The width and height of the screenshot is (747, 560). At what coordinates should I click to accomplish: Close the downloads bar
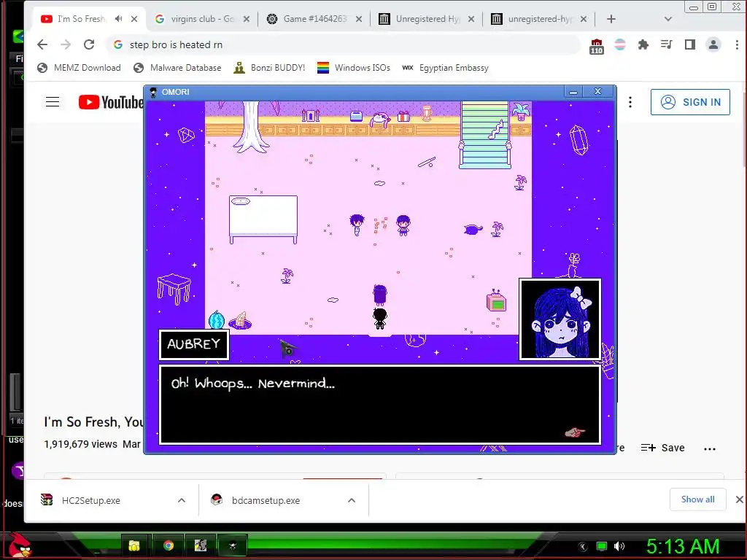[x=739, y=499]
